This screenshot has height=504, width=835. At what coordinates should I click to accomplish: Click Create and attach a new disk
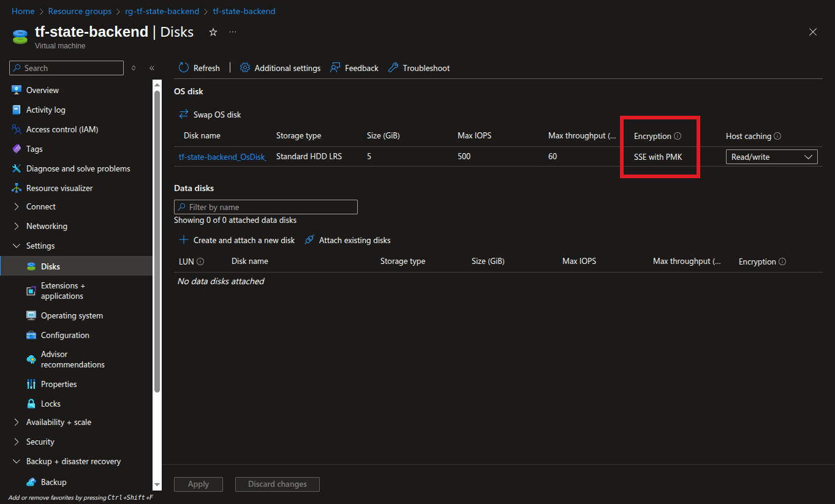237,240
